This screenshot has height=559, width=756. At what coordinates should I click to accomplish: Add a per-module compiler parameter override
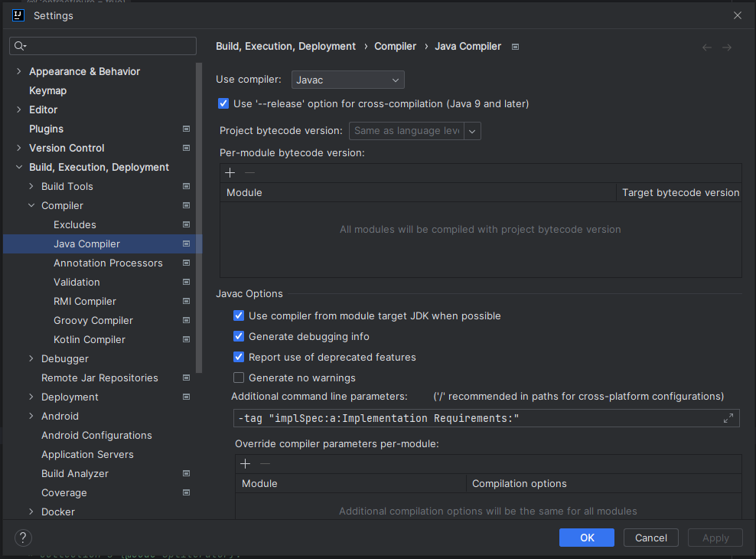246,464
